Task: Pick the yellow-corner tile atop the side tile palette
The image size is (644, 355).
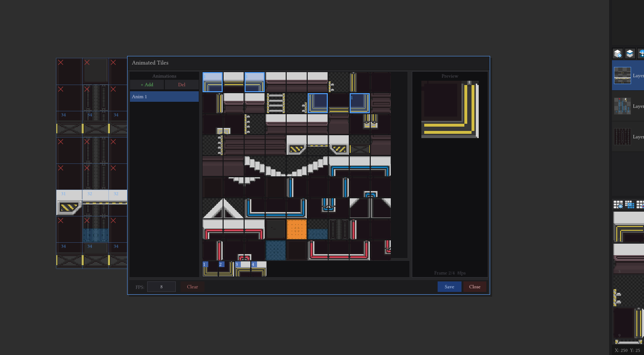Action: pyautogui.click(x=629, y=227)
